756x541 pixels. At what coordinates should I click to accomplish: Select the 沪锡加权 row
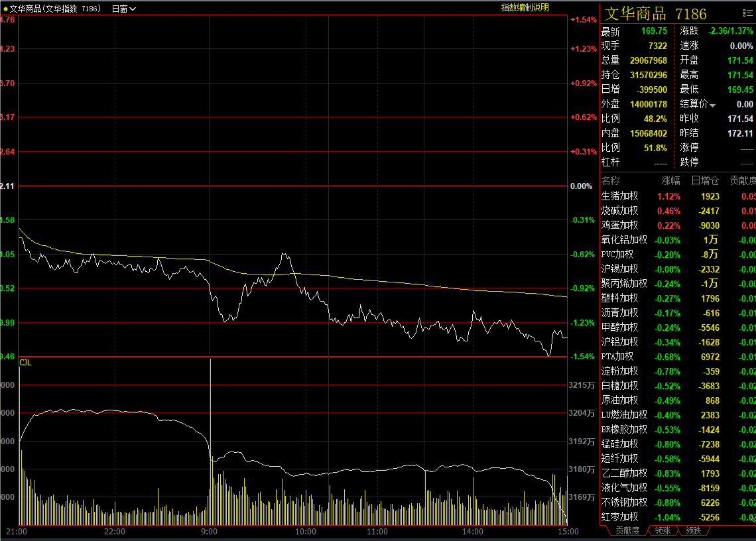click(x=619, y=269)
